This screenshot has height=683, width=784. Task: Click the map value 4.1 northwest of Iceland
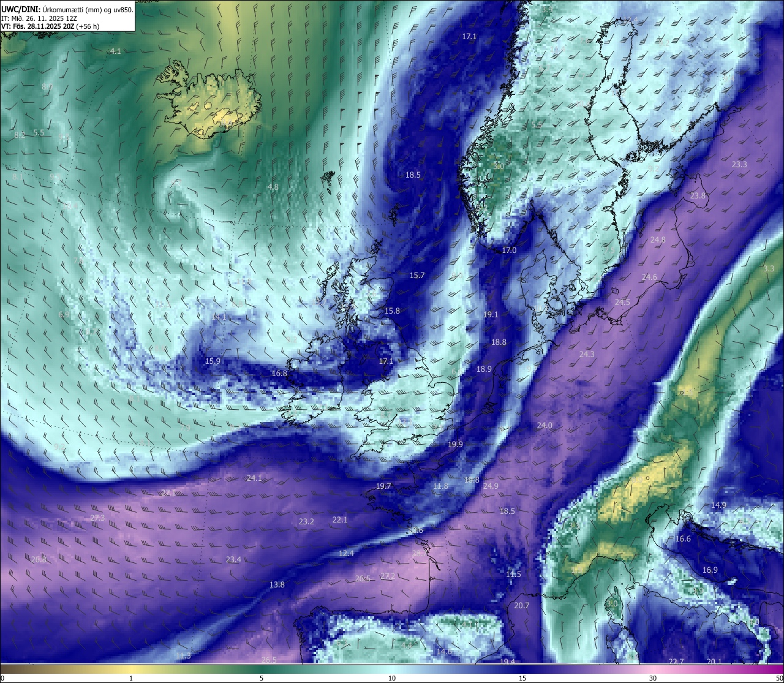point(115,51)
